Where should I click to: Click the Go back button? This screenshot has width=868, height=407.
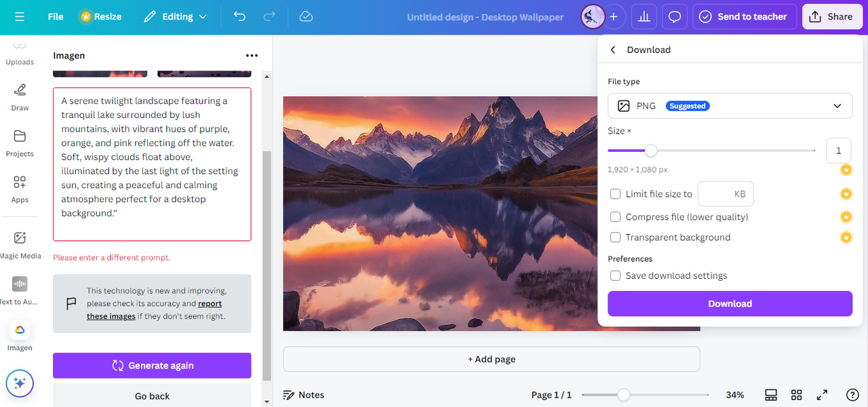click(152, 395)
